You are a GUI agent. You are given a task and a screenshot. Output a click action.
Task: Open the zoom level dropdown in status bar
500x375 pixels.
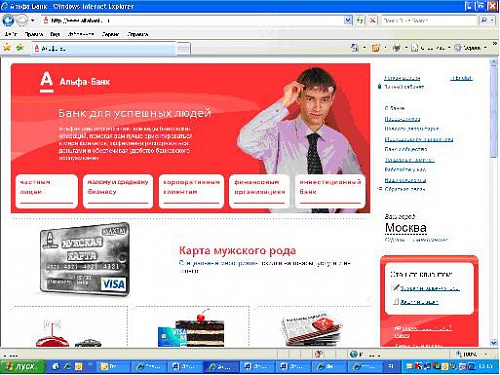[486, 354]
